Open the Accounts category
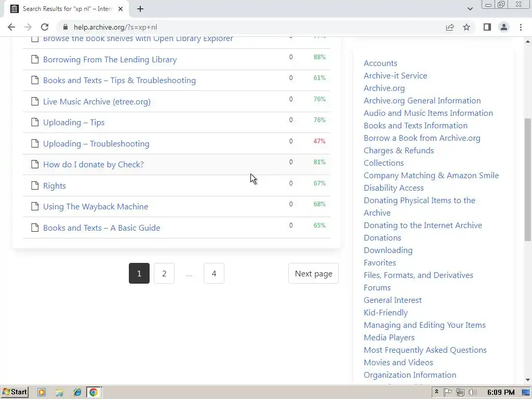This screenshot has height=399, width=532. click(x=380, y=63)
